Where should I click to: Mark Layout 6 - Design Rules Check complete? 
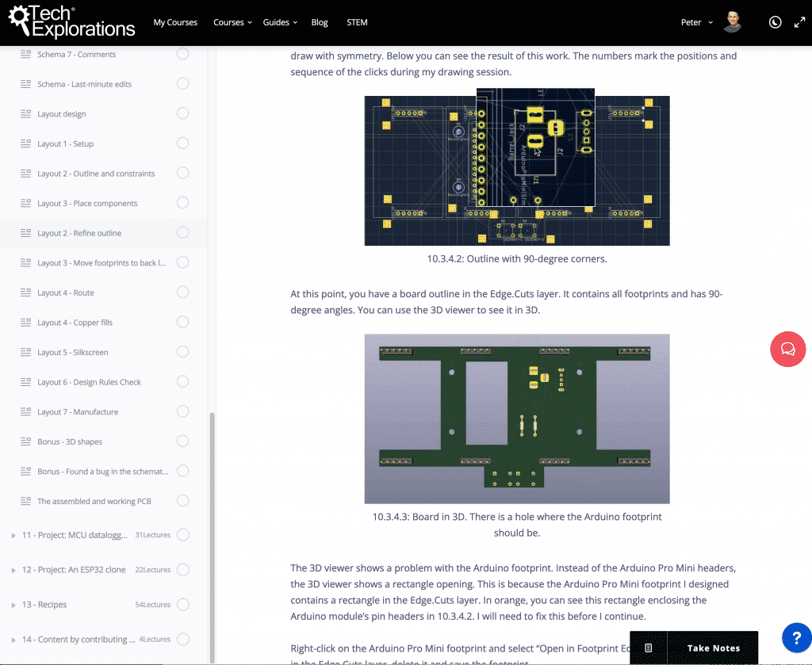183,382
